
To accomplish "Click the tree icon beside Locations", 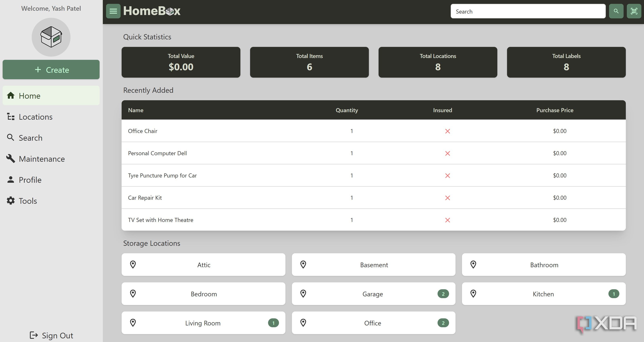I will 11,117.
